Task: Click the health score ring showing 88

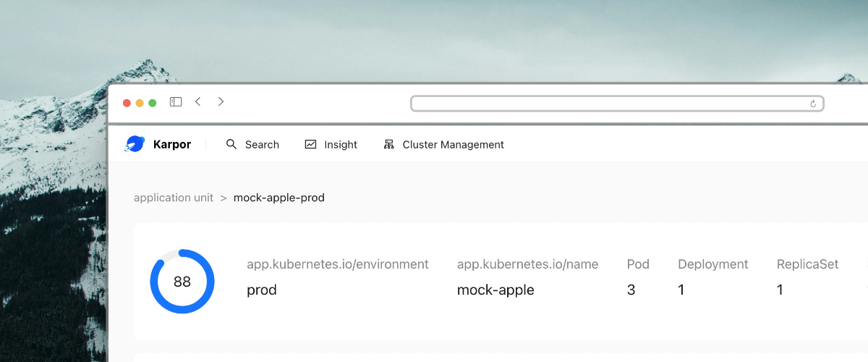Action: point(182,282)
